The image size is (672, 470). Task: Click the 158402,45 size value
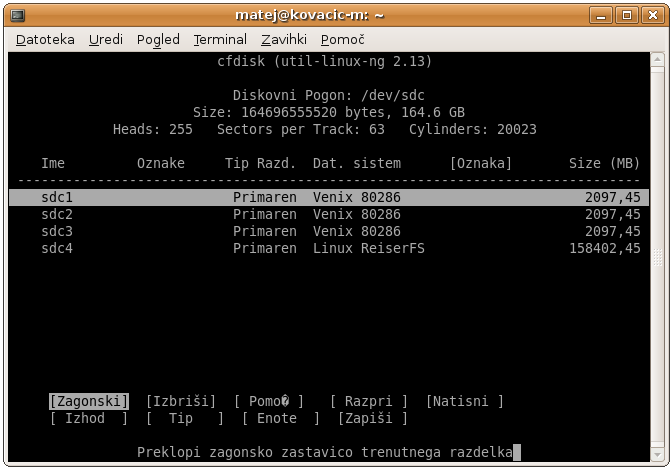point(605,248)
